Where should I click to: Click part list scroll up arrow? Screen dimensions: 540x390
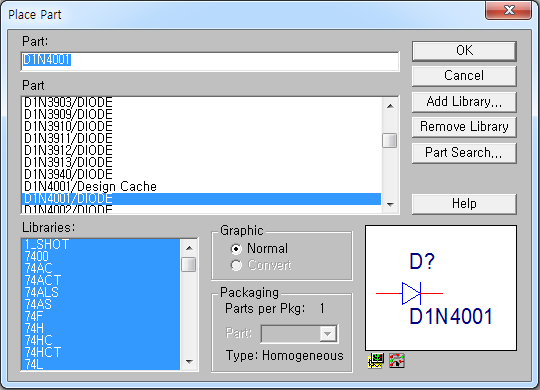pos(390,106)
